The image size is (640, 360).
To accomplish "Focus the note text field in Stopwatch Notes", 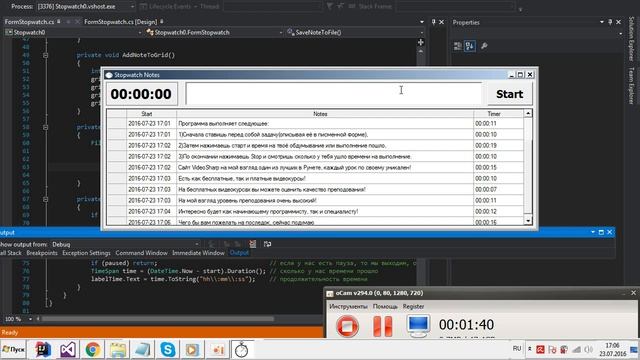I will point(333,93).
